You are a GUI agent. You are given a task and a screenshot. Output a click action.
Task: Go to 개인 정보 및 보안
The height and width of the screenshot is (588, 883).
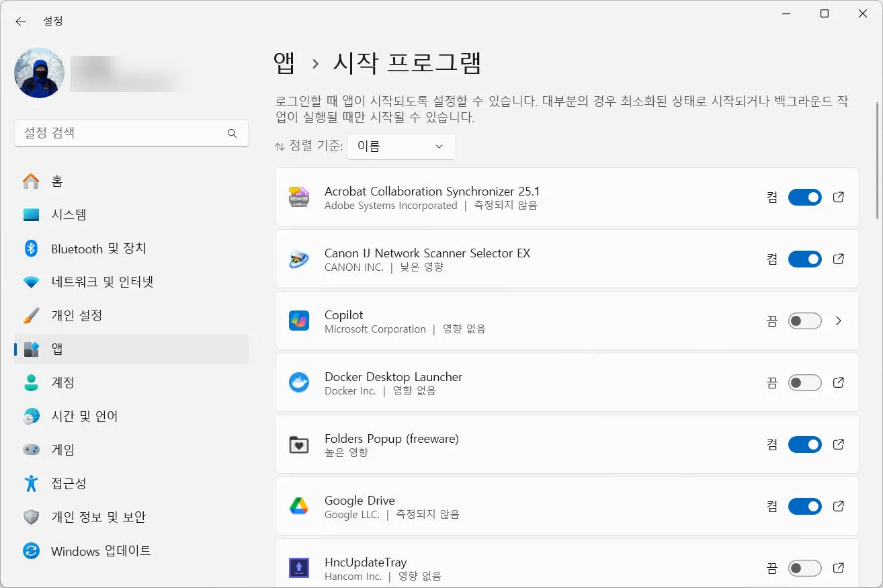tap(131, 517)
